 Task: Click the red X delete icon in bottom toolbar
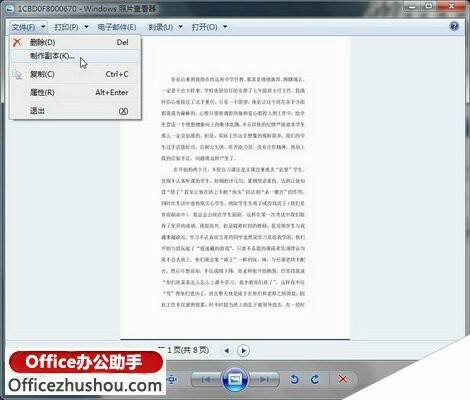(342, 379)
